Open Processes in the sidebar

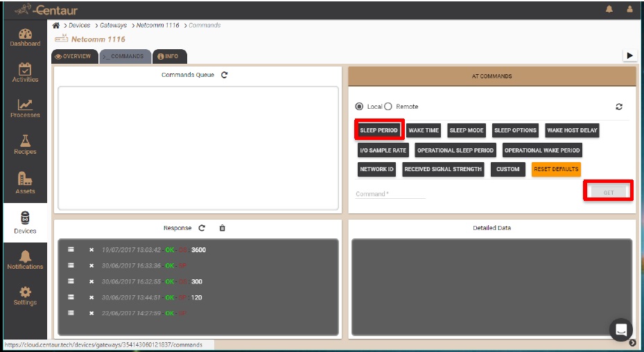[25, 109]
